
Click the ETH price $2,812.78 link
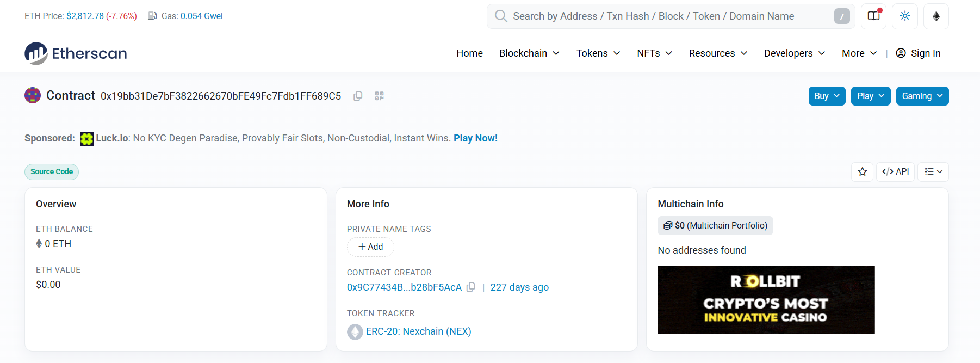(85, 16)
